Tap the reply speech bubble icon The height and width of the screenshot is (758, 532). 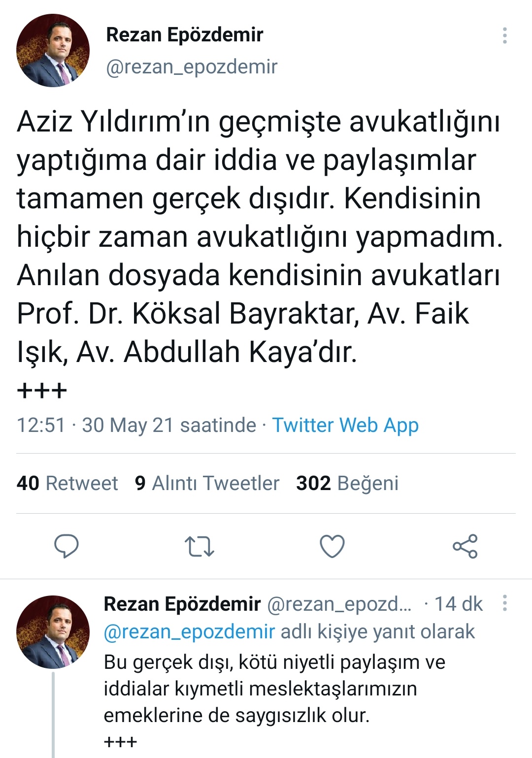(66, 546)
